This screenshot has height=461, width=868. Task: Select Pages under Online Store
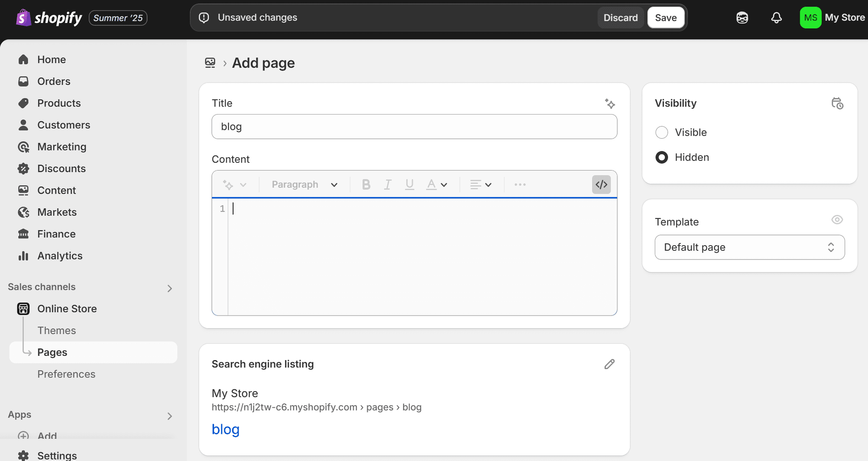point(93,352)
